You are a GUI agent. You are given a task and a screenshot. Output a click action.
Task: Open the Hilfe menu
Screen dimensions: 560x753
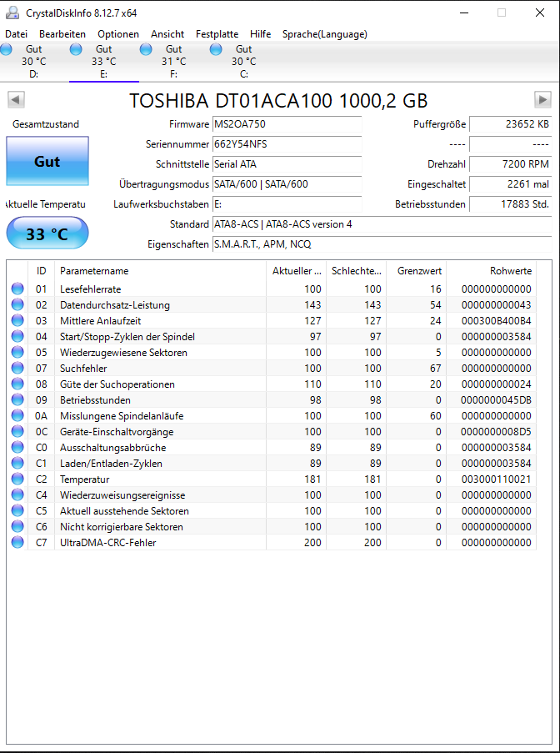pos(261,34)
